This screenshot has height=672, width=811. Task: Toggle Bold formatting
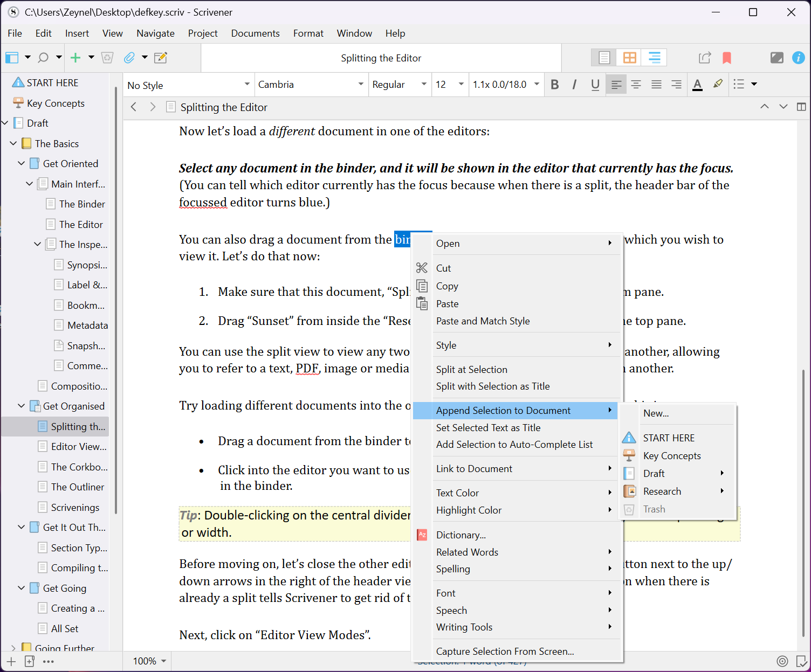[x=555, y=85]
